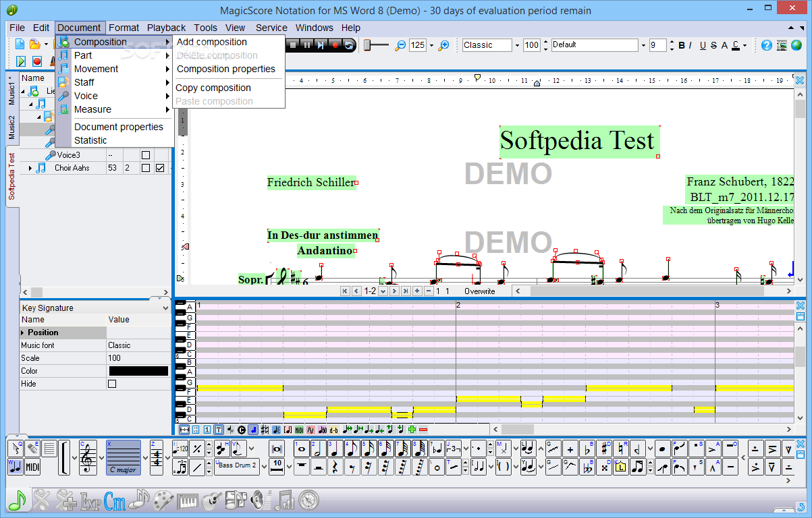Screen dimensions: 812x518
Task: Open the Format menu
Action: coord(124,28)
